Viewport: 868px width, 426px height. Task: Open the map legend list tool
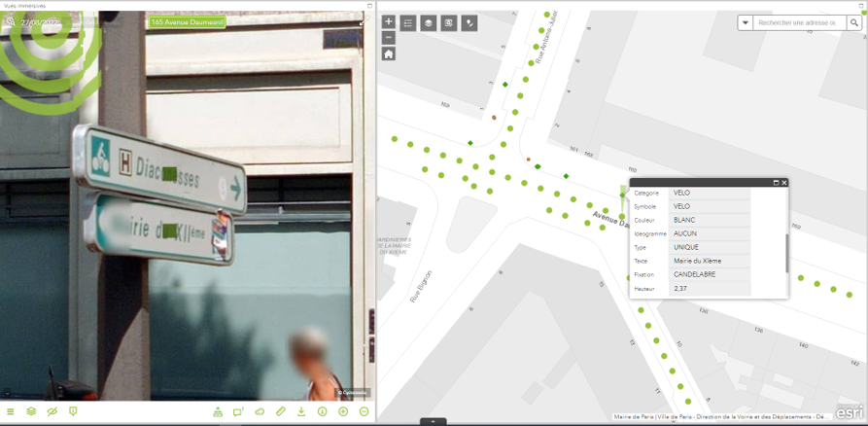pos(408,22)
